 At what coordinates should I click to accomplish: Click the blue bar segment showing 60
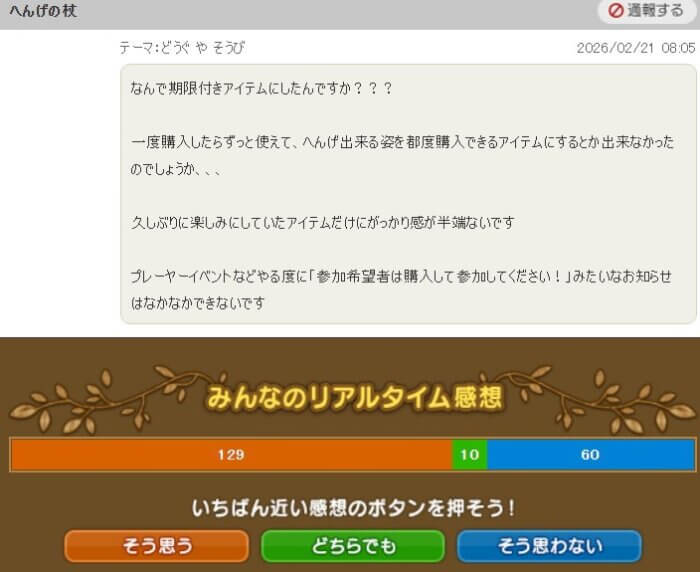click(x=590, y=455)
